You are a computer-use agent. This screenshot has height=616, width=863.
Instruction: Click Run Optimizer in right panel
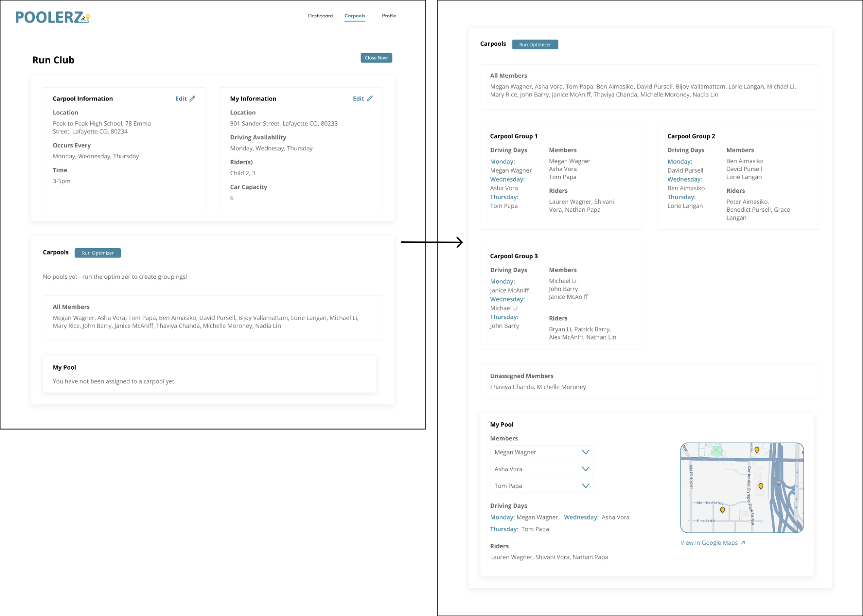tap(535, 44)
